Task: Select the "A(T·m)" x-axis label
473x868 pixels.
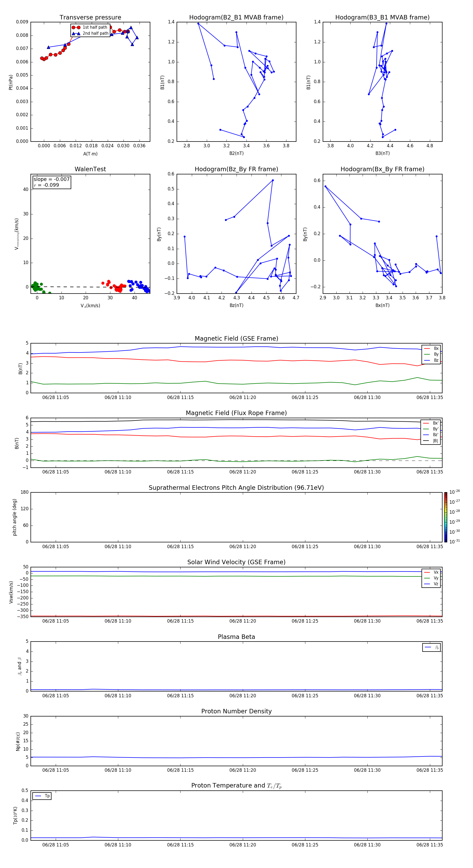Action: pyautogui.click(x=90, y=154)
